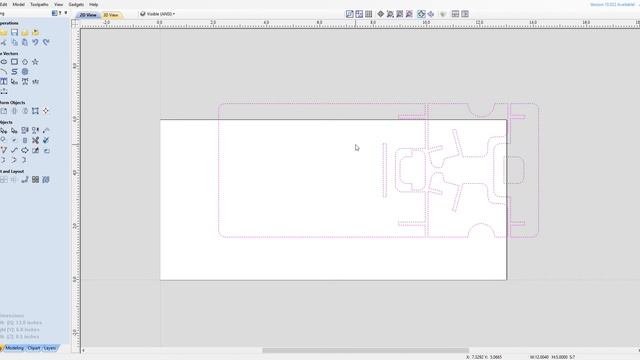Open the Visible (ANSI) layer dropdown
Screen dimensions: 640x360
click(x=158, y=14)
